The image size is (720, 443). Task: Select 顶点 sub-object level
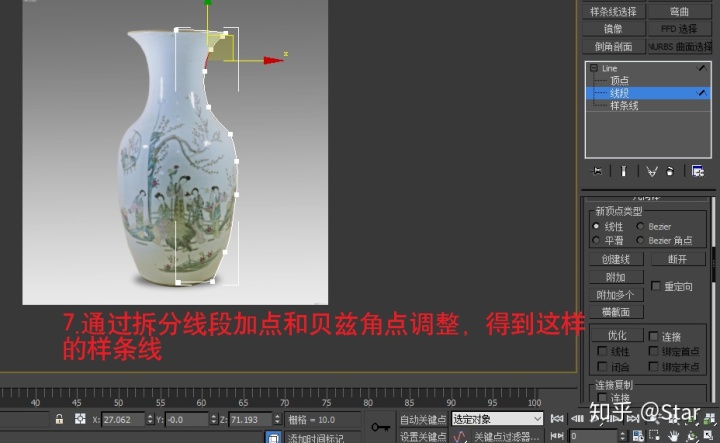click(619, 81)
